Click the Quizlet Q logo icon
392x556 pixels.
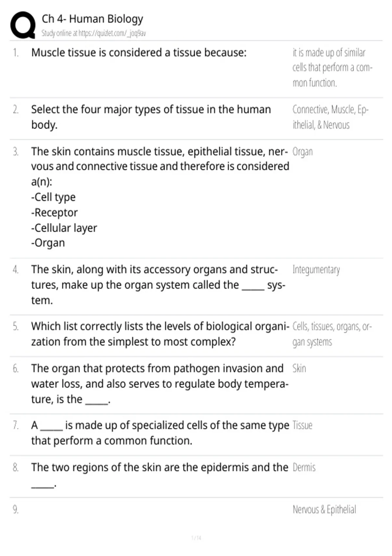(23, 25)
